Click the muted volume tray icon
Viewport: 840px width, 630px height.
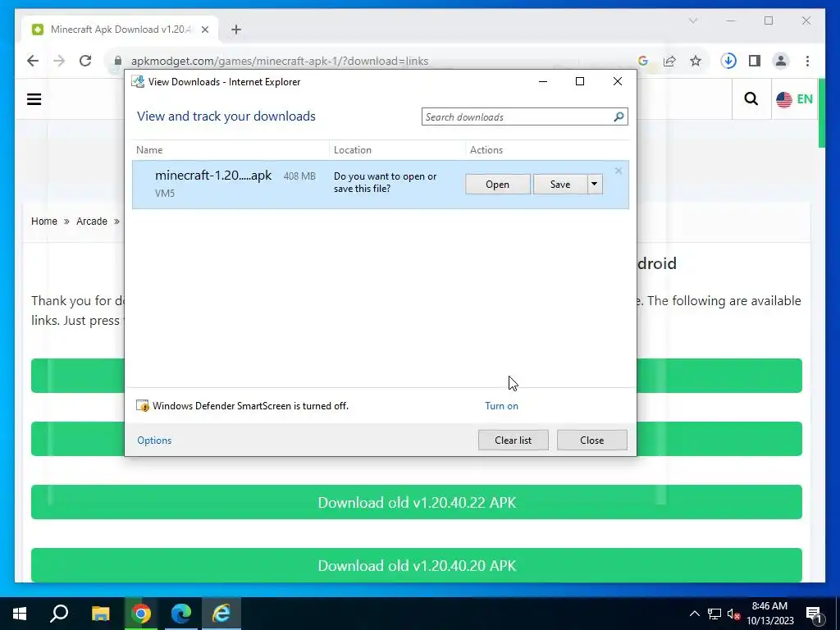tap(734, 614)
